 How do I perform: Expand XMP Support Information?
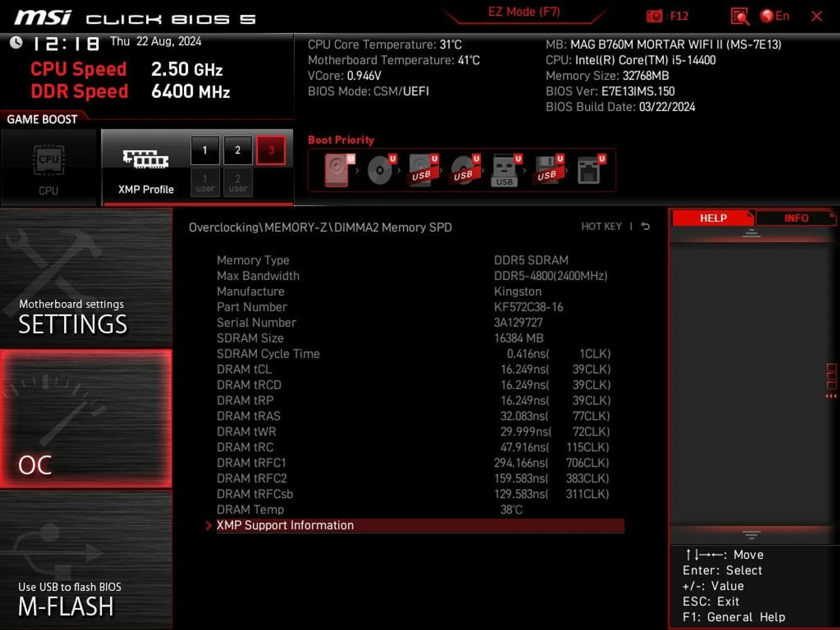coord(420,525)
